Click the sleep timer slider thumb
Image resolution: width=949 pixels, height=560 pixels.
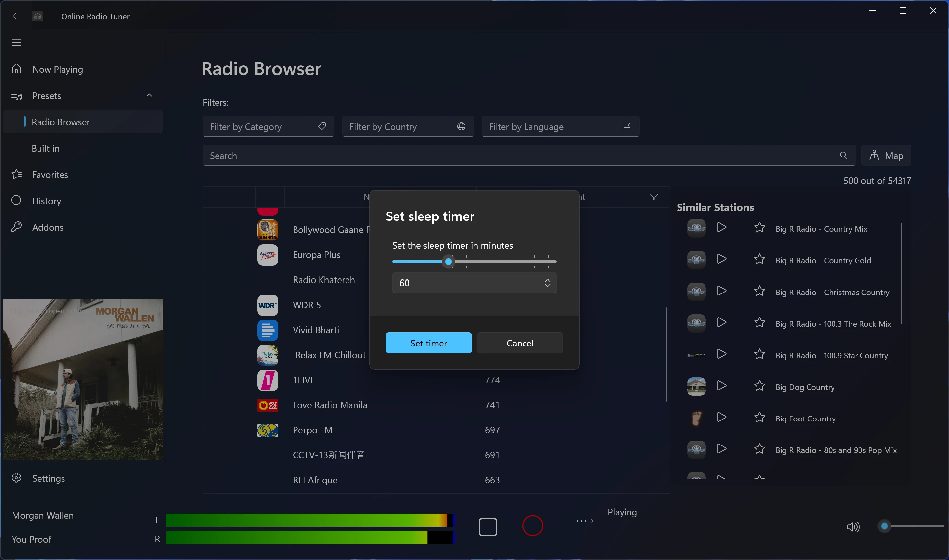pos(448,262)
